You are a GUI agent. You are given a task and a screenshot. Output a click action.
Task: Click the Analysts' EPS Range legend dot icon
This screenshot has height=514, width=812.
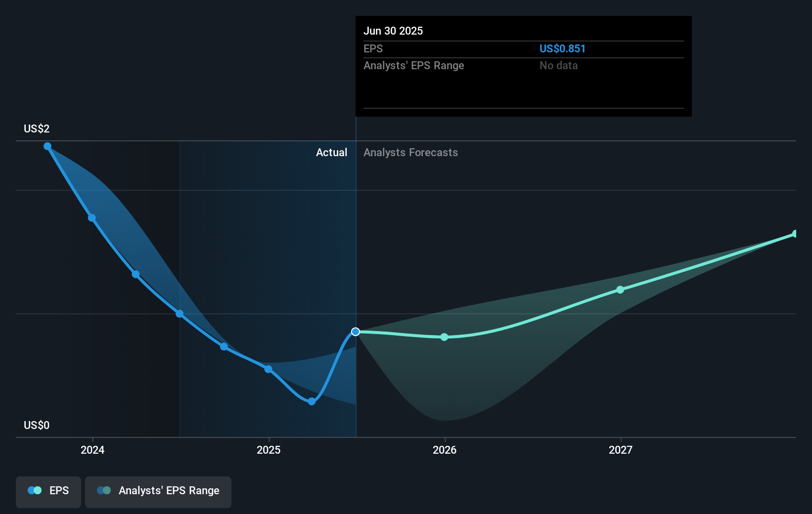pos(104,490)
